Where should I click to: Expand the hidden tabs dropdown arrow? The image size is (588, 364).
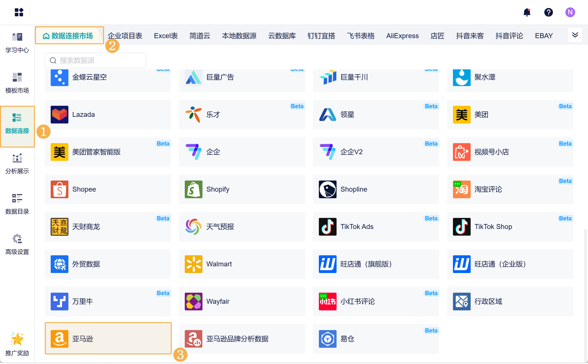tap(575, 35)
